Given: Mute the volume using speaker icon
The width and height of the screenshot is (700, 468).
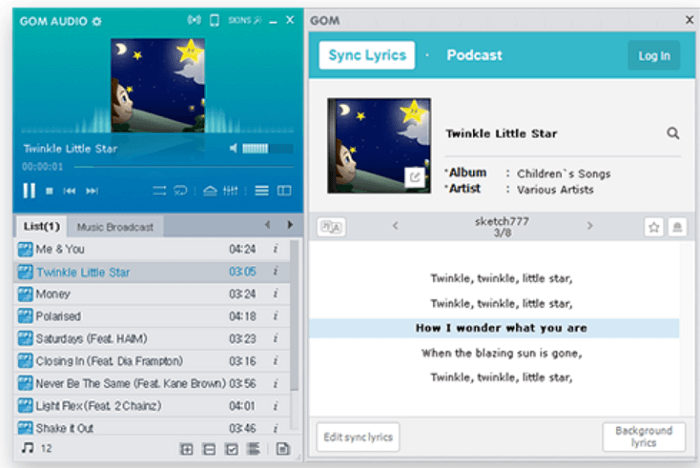Looking at the screenshot, I should tap(233, 149).
